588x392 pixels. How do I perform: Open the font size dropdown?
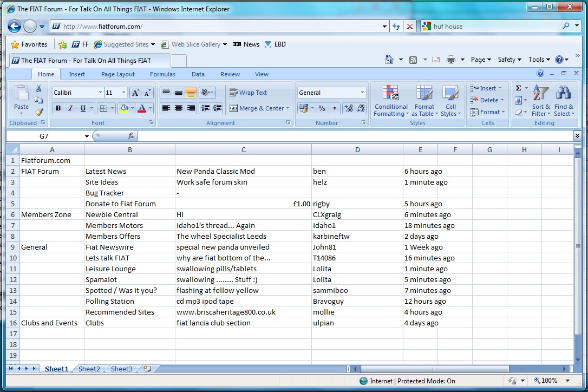click(x=123, y=93)
